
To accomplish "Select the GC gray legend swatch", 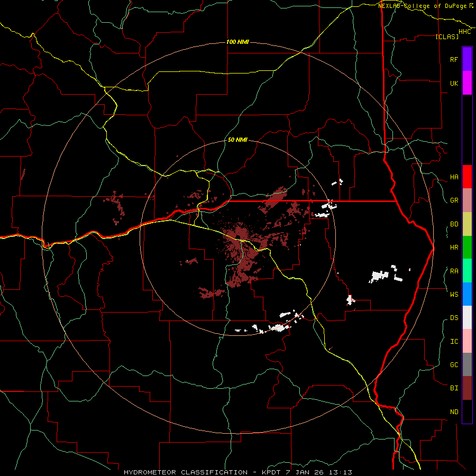I will [467, 364].
